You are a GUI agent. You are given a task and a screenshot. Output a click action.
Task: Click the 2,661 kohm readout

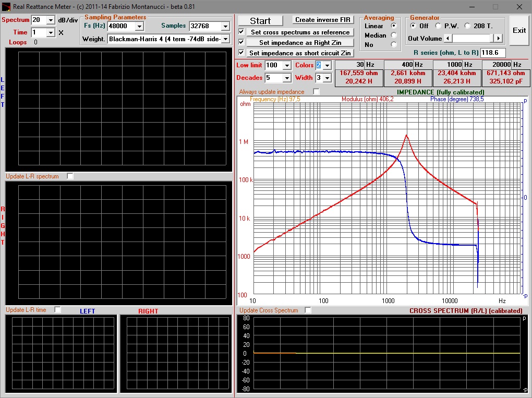tap(408, 73)
